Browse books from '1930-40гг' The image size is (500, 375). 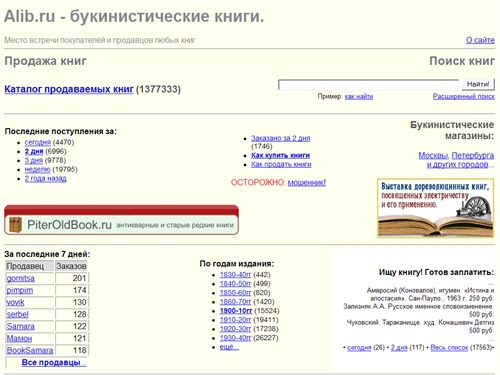click(235, 338)
